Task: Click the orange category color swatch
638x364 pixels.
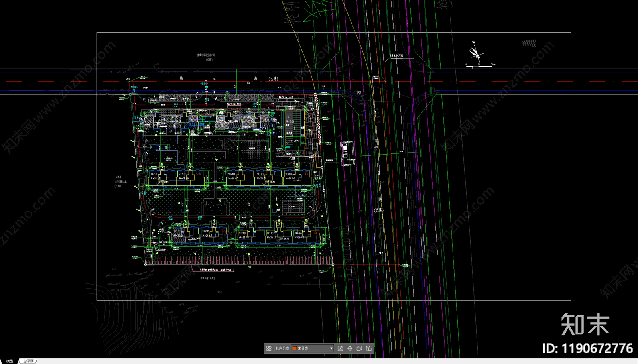Action: 295,348
